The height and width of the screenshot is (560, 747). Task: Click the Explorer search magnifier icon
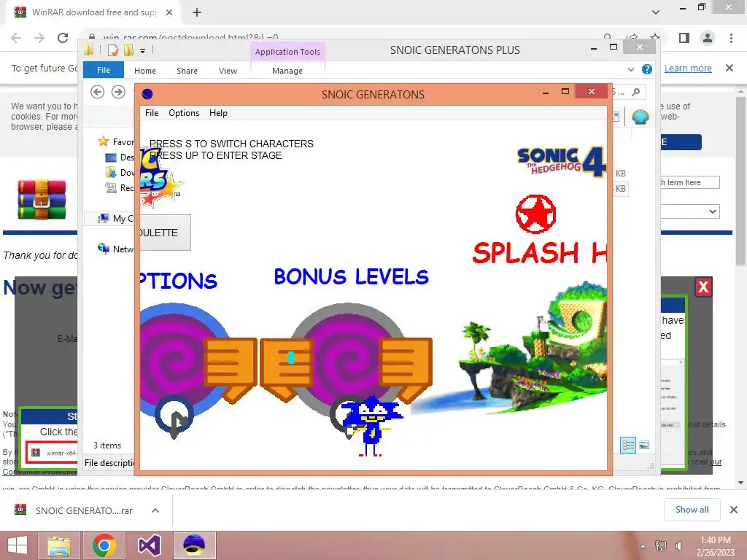pyautogui.click(x=635, y=92)
